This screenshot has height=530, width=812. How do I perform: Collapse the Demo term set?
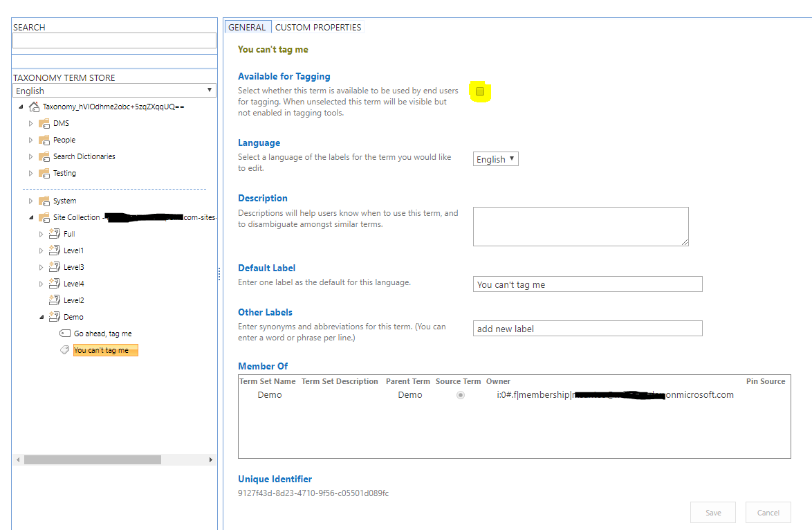(x=41, y=317)
